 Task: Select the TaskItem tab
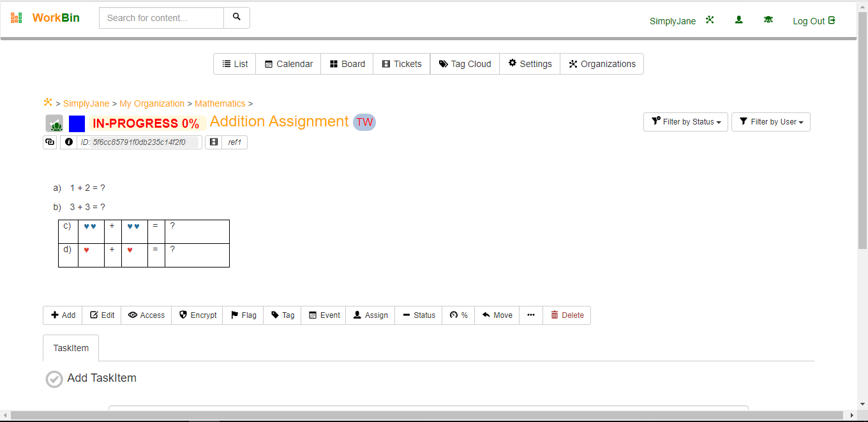point(71,348)
